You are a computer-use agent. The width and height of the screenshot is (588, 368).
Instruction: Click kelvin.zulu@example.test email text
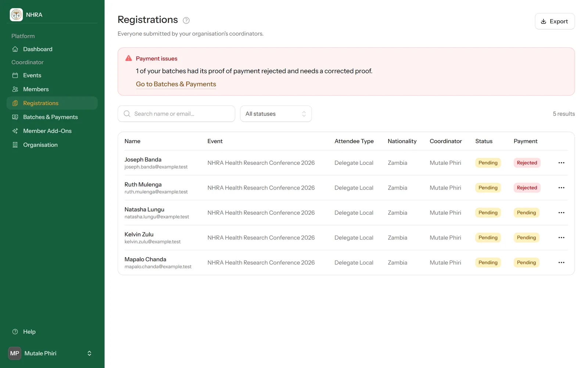click(153, 242)
